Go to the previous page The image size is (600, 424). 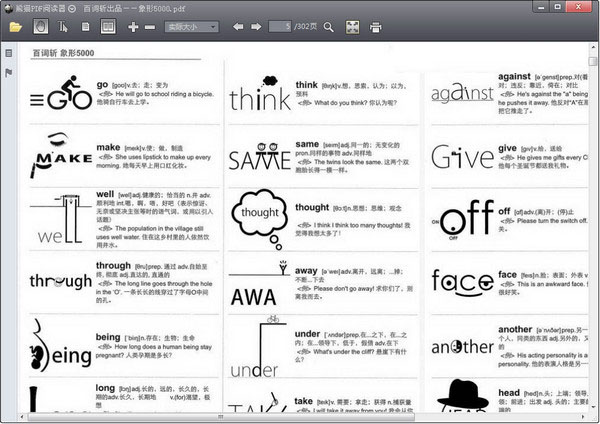pyautogui.click(x=239, y=27)
